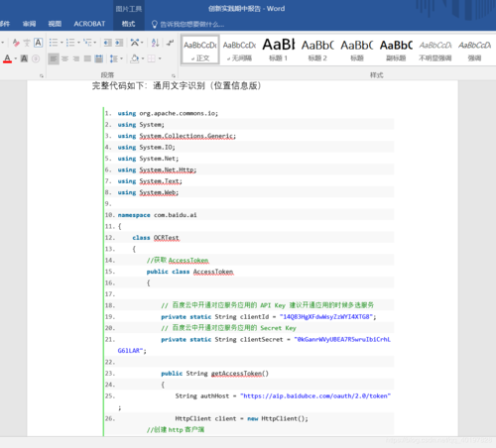Viewport: 496px width, 448px height.
Task: Apply the red font color
Action: [7, 58]
